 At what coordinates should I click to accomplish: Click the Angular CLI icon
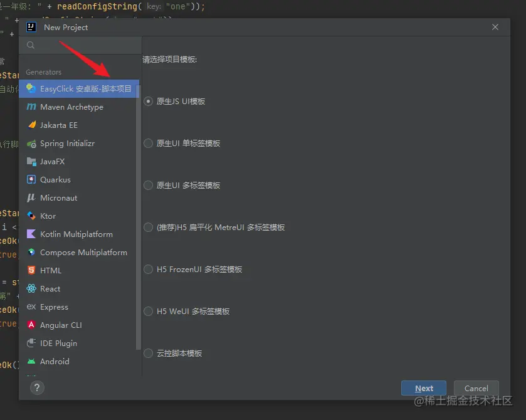31,325
